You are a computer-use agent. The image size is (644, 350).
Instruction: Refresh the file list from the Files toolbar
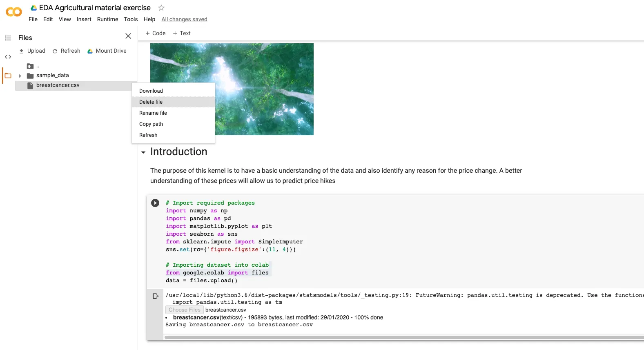point(66,51)
